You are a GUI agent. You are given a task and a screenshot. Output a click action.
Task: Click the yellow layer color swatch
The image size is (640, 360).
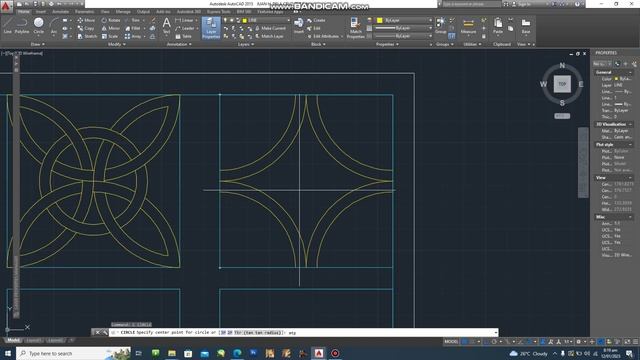pos(244,20)
